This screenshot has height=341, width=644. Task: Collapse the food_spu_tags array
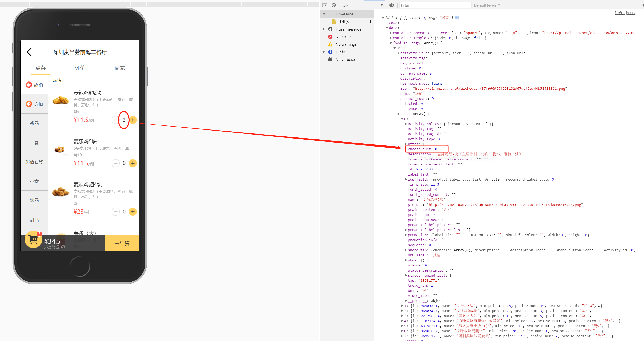(x=391, y=43)
